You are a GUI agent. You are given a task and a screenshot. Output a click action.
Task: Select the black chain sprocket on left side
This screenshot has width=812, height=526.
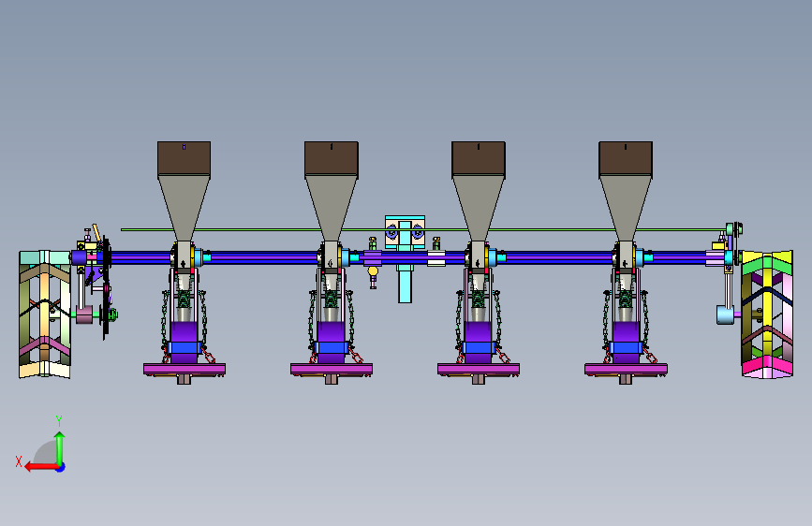point(106,288)
